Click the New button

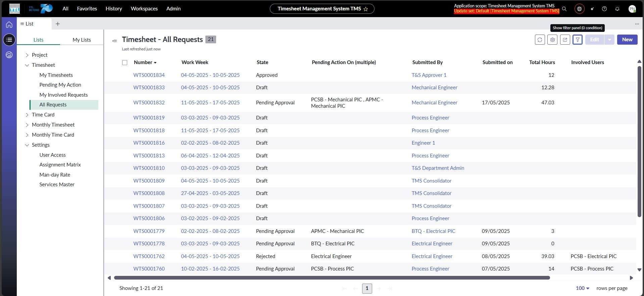click(627, 40)
